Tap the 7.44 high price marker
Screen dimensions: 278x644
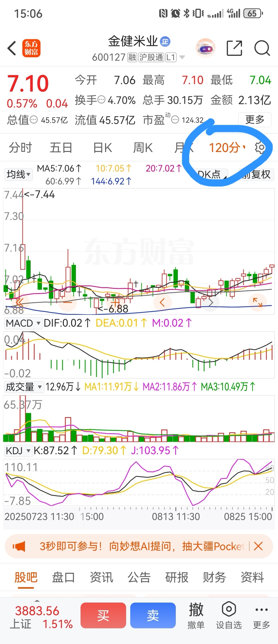(x=39, y=195)
